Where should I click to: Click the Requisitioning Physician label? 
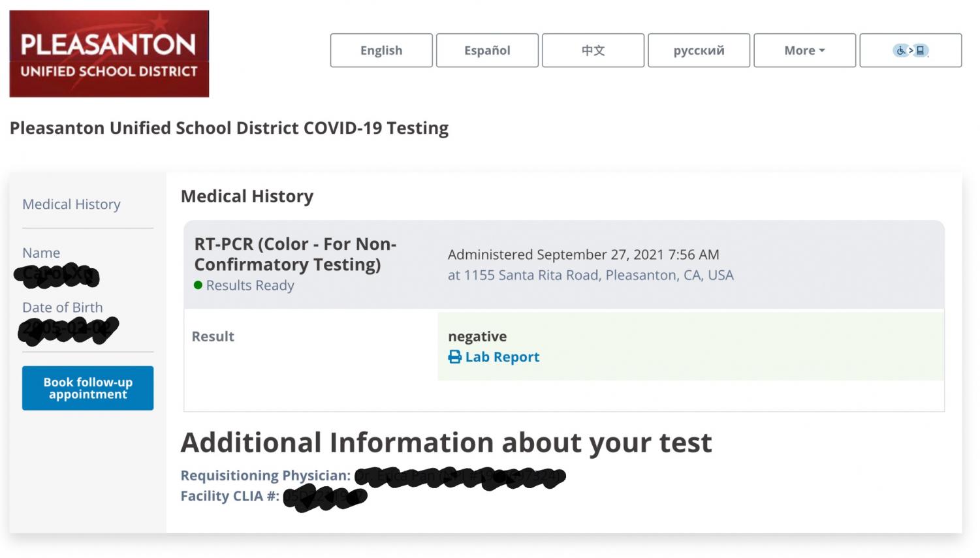click(x=265, y=475)
